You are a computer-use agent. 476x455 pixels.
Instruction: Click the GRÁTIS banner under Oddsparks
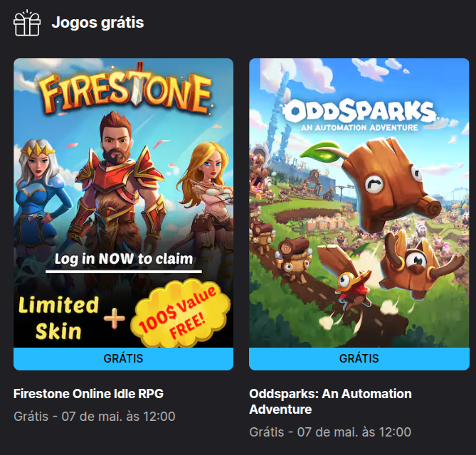(359, 358)
